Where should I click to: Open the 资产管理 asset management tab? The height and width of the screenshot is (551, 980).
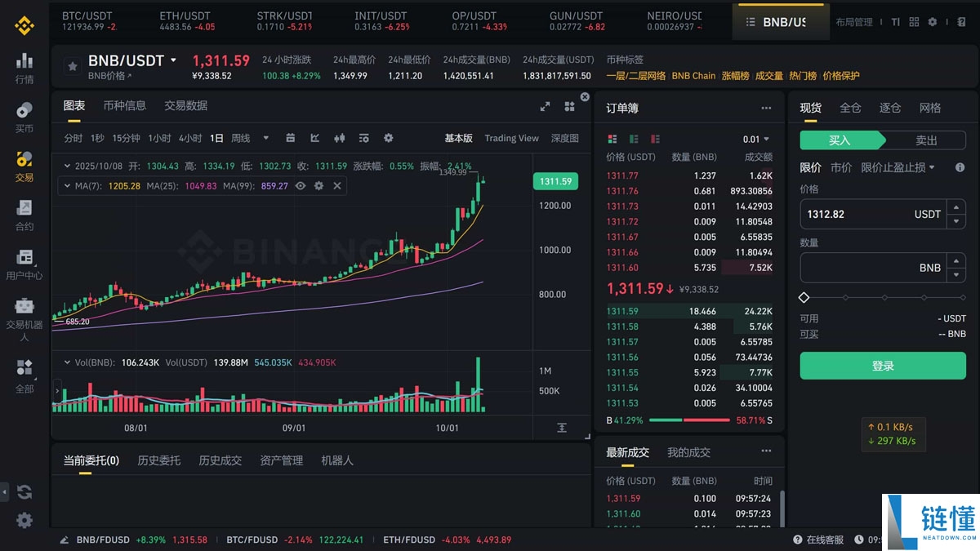(x=281, y=460)
